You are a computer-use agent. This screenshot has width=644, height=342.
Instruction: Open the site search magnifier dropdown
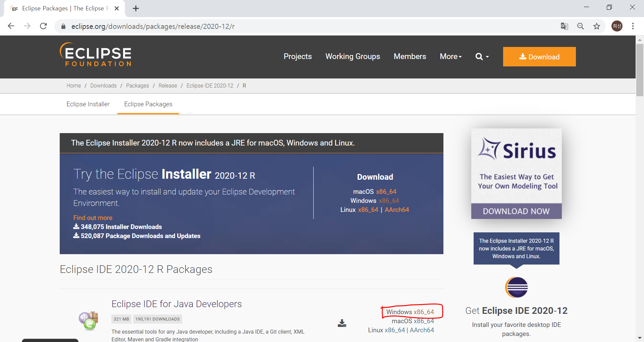click(x=482, y=56)
